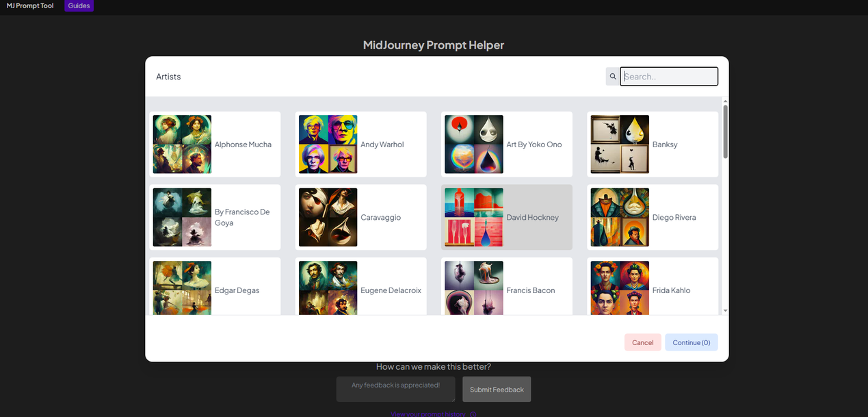Image resolution: width=868 pixels, height=417 pixels.
Task: Choose the artist name Banksy
Action: pos(665,144)
